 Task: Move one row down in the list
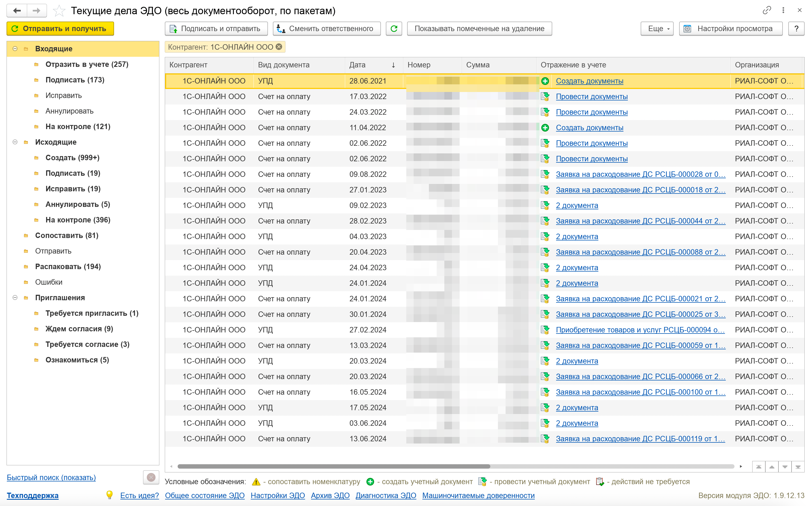coord(785,467)
